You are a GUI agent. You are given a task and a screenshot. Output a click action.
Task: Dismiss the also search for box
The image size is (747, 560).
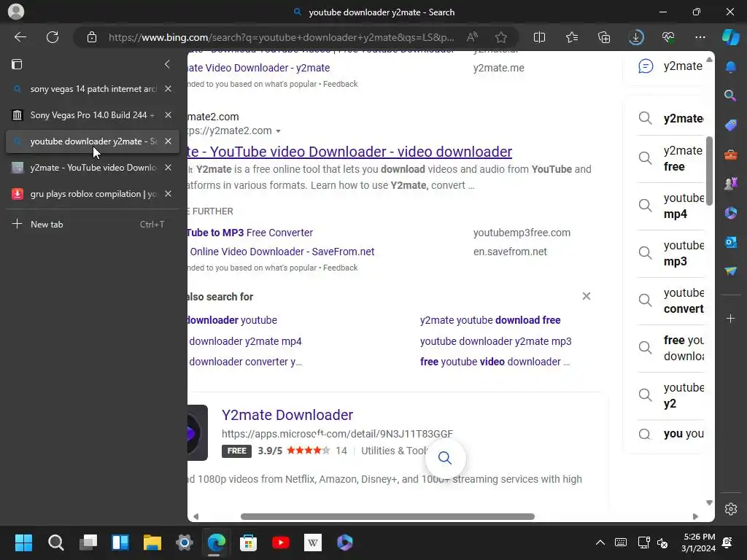point(587,296)
